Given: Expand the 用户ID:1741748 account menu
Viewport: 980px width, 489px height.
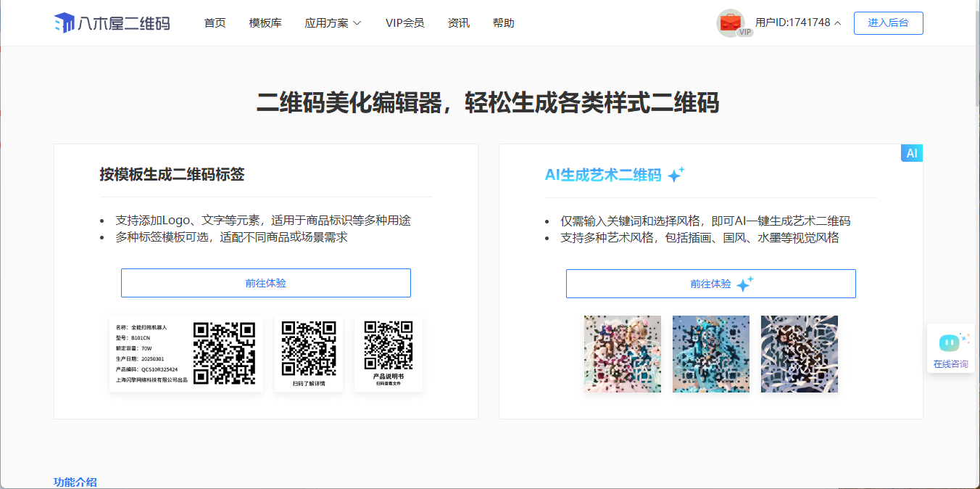Looking at the screenshot, I should click(797, 22).
